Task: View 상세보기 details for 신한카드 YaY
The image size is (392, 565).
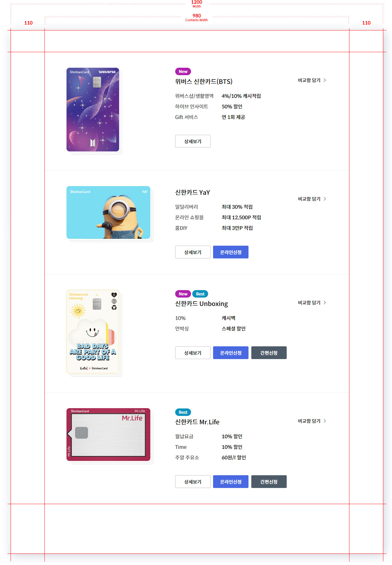Action: click(x=193, y=252)
